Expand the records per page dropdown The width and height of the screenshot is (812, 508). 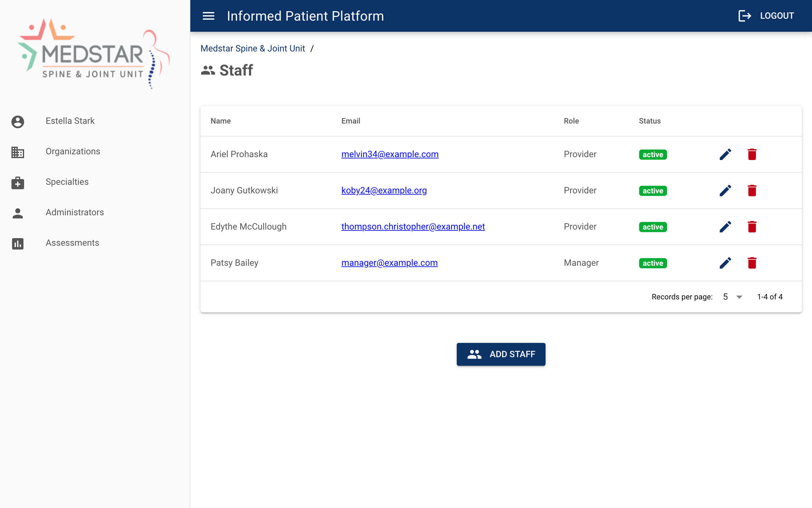[x=733, y=297]
